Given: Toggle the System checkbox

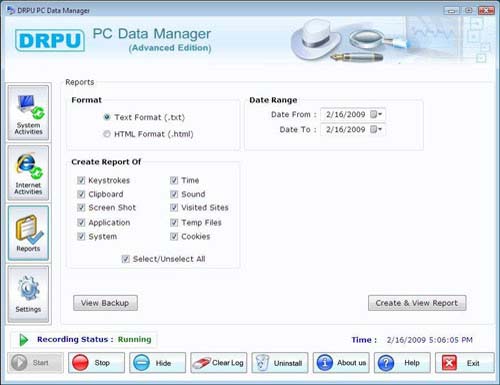Looking at the screenshot, I should pyautogui.click(x=81, y=236).
